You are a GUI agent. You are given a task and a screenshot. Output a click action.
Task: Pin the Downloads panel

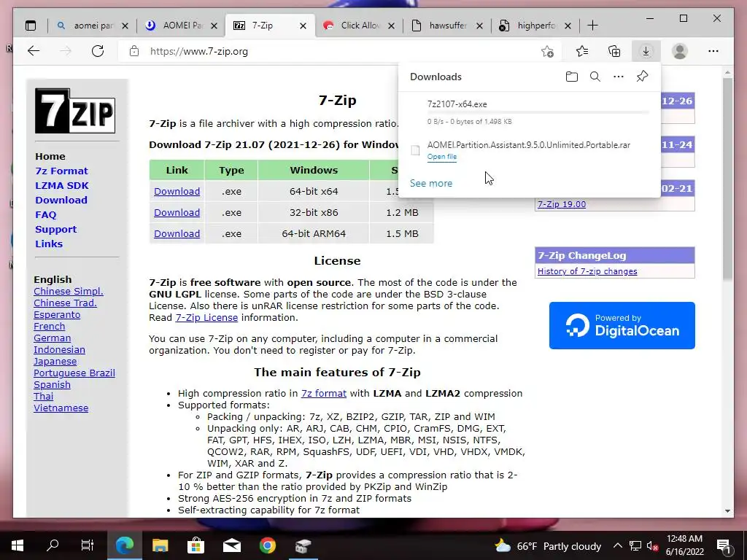click(x=642, y=76)
